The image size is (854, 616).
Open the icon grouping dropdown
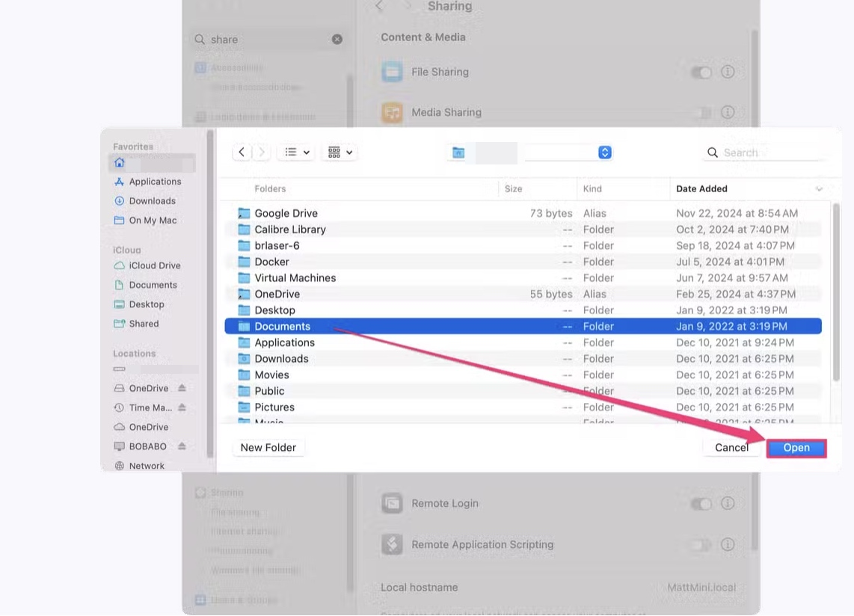click(x=340, y=153)
